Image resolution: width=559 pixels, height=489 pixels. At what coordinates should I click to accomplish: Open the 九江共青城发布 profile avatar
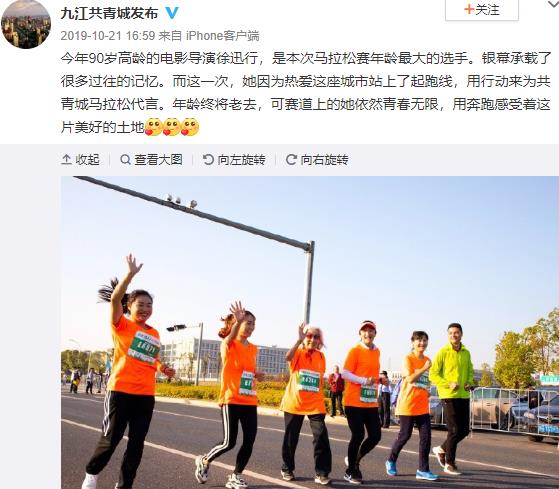click(x=26, y=24)
